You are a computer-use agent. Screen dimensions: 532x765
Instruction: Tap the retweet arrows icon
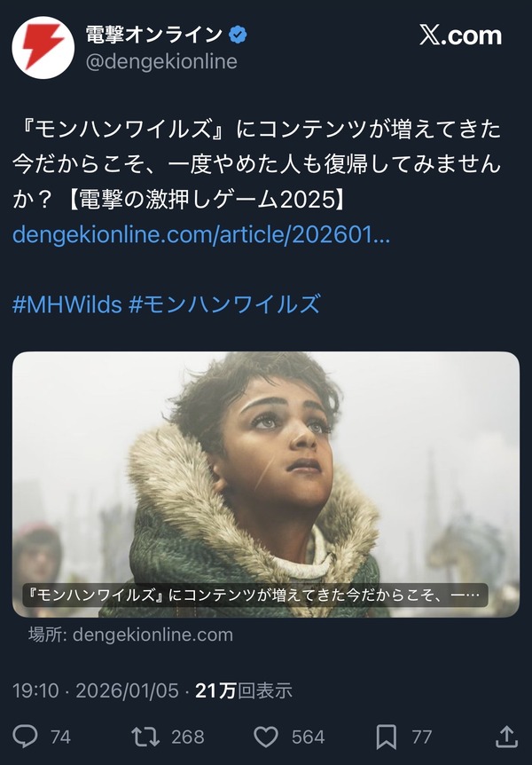point(145,737)
